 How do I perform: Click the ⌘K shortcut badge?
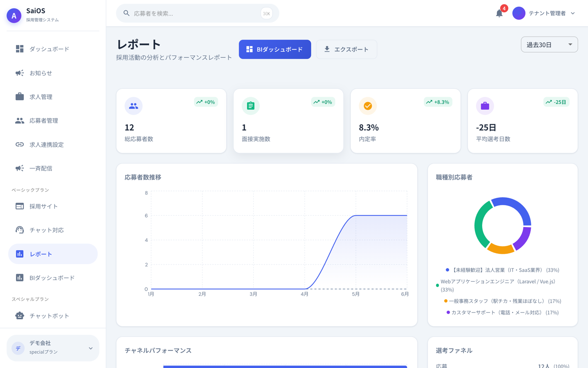[x=266, y=13]
